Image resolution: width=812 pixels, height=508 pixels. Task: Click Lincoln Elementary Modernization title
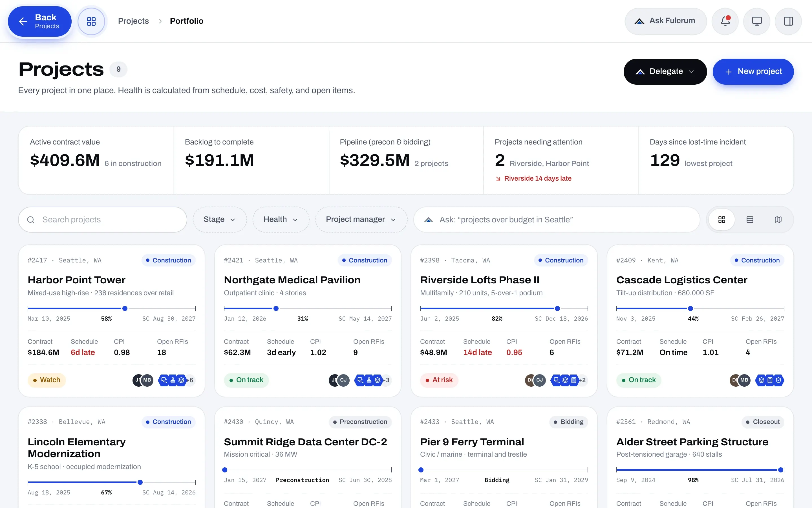[x=76, y=448]
